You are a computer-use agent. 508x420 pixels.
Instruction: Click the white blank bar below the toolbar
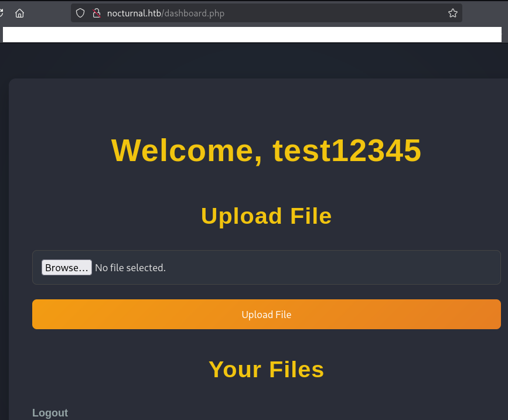point(252,35)
